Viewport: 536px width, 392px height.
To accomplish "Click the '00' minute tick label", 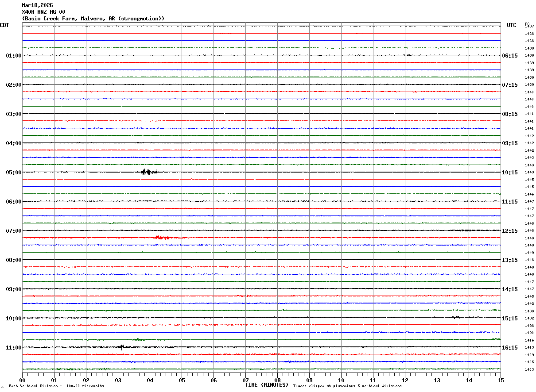I will pos(22,380).
